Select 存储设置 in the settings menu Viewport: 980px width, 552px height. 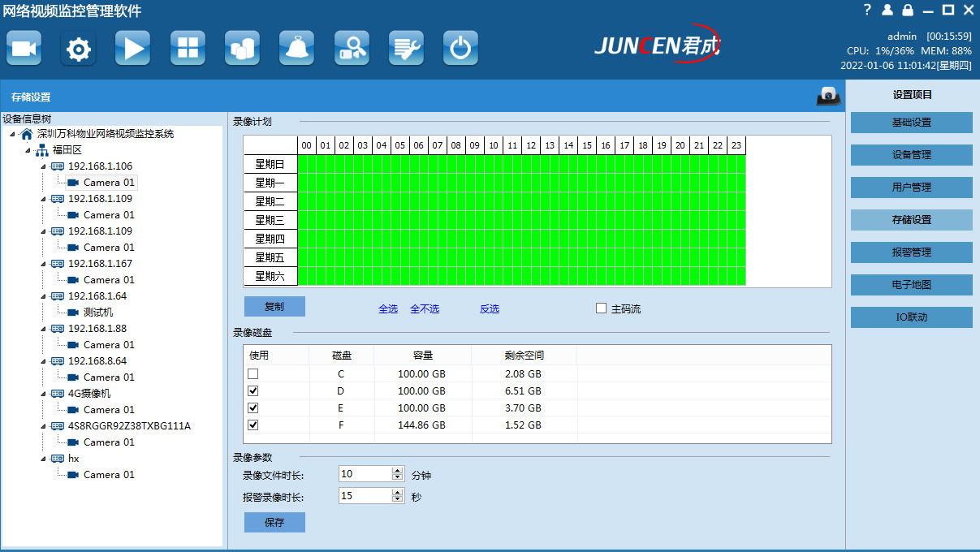pos(911,220)
